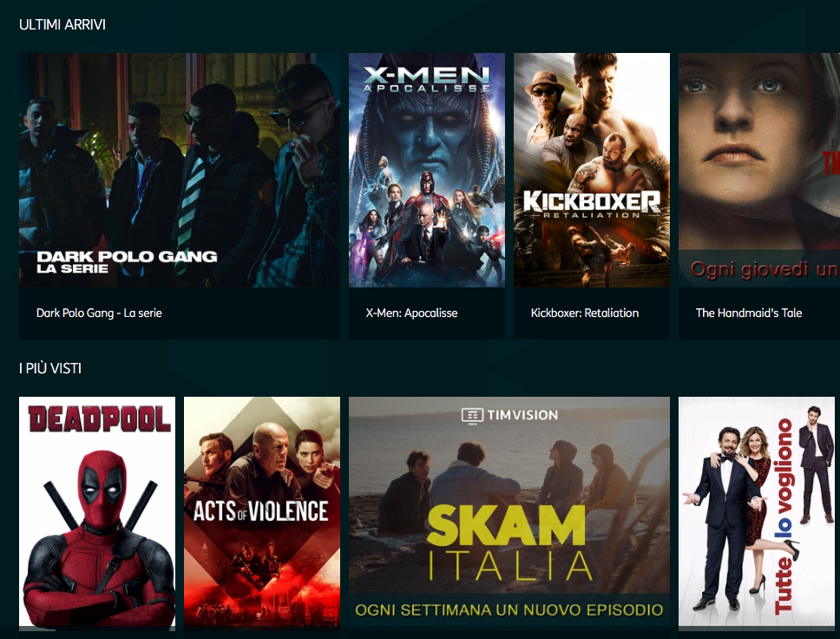This screenshot has width=840, height=639.
Task: Open the Tutte lo vogliono poster
Action: (757, 511)
